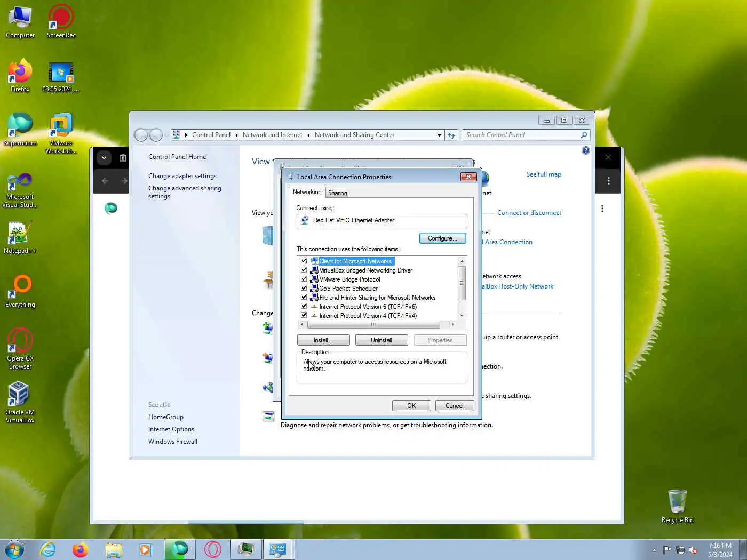Viewport: 747px width, 560px height.
Task: Open Change advanced sharing settings link
Action: [x=185, y=192]
